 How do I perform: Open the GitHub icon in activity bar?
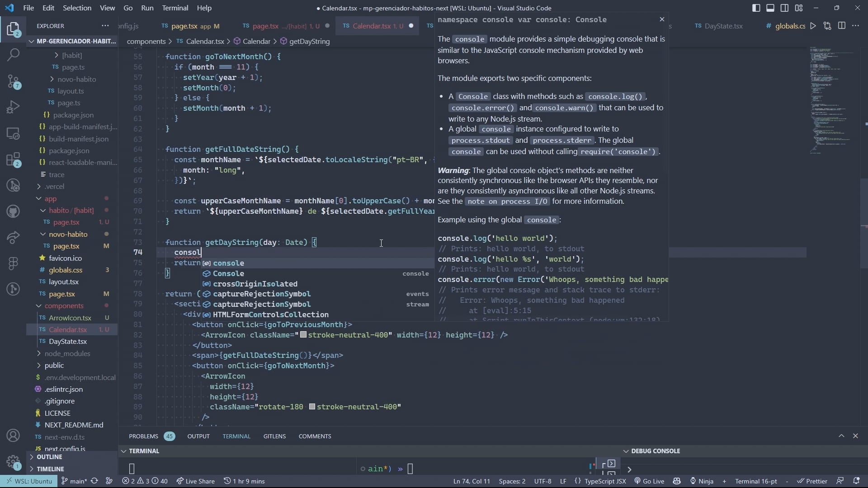13,211
